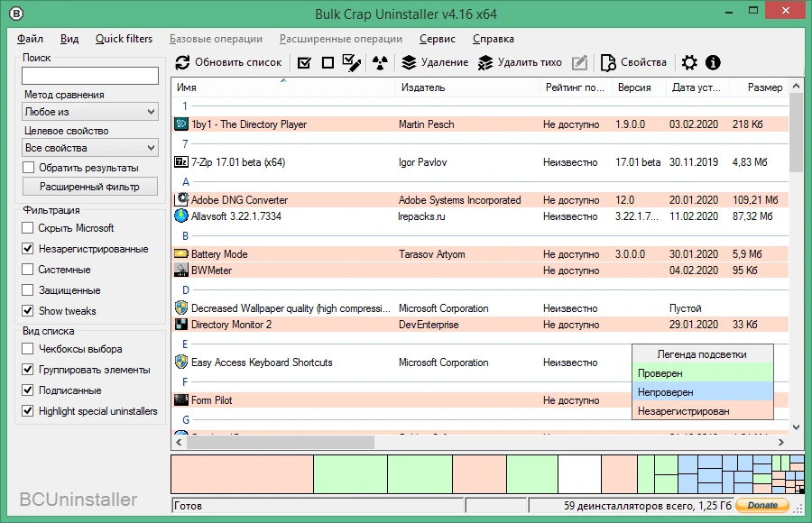Click the Decreased Wallpaper quality shield icon
The width and height of the screenshot is (812, 523).
pyautogui.click(x=181, y=308)
